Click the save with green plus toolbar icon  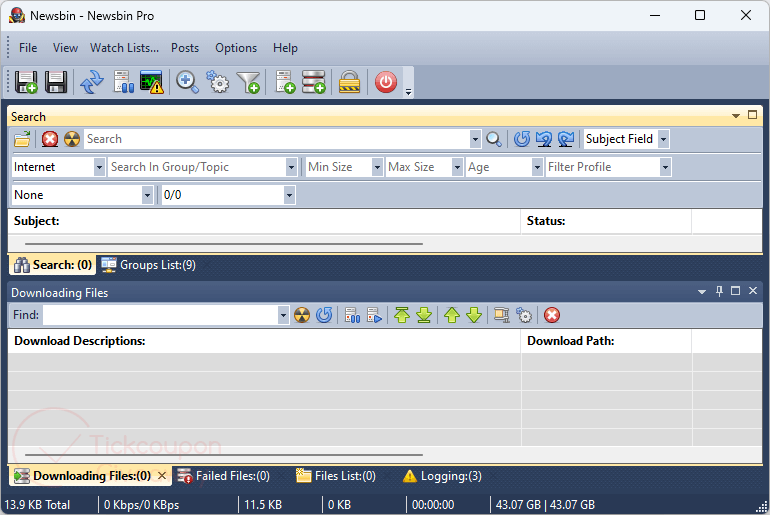(26, 82)
